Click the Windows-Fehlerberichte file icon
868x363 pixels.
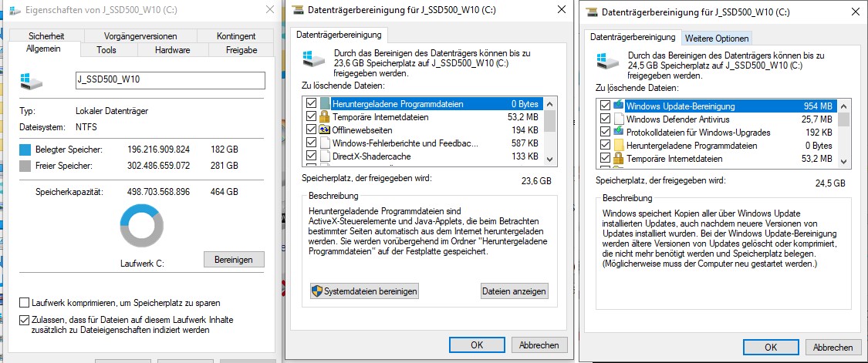(324, 143)
